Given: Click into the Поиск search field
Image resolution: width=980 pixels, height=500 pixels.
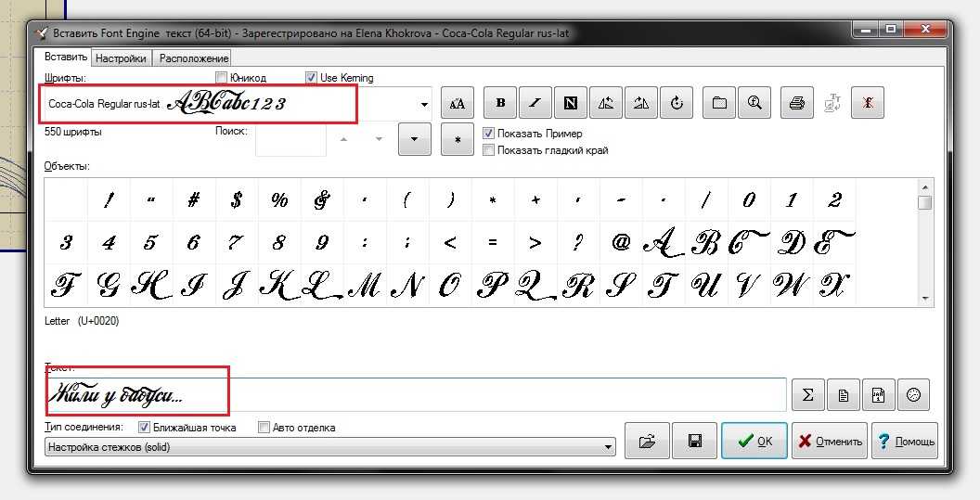Looking at the screenshot, I should [290, 139].
